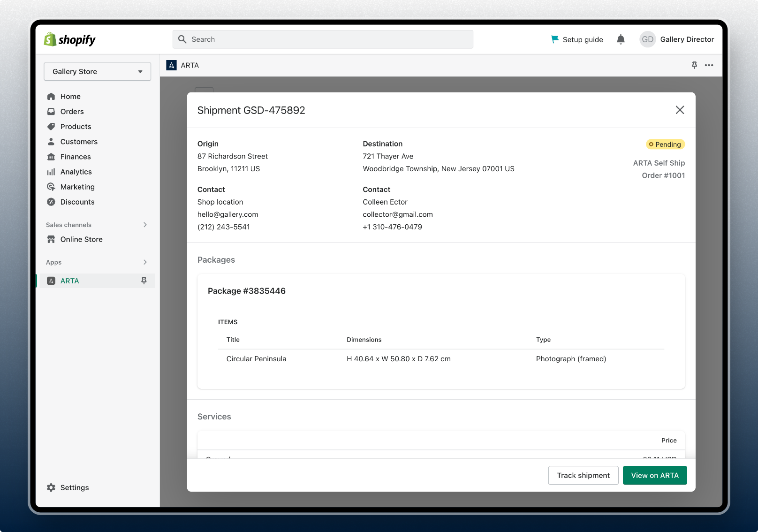
Task: Select Discounts in the navigation
Action: 77,202
